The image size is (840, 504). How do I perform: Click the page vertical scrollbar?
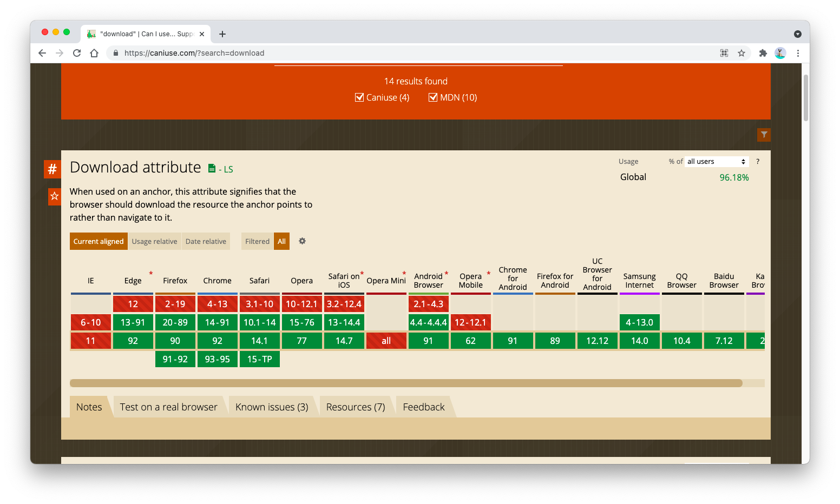[x=806, y=97]
